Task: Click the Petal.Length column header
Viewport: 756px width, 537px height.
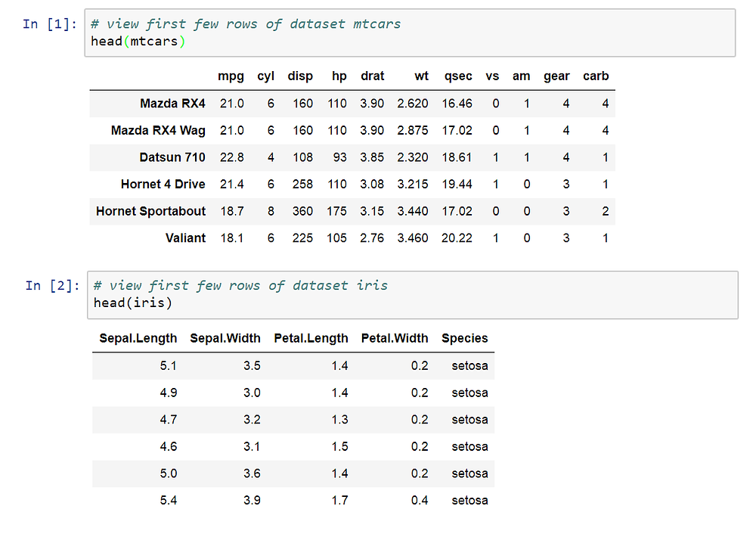Action: click(311, 338)
